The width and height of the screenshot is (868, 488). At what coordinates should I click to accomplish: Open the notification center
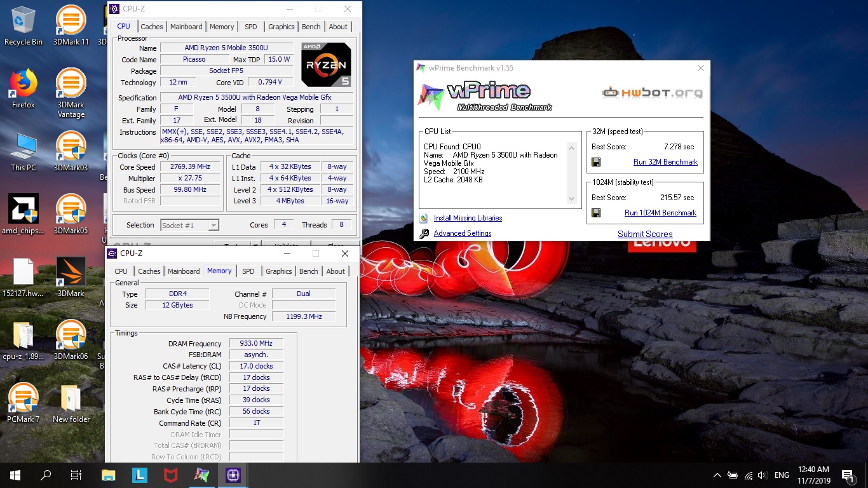coord(847,475)
